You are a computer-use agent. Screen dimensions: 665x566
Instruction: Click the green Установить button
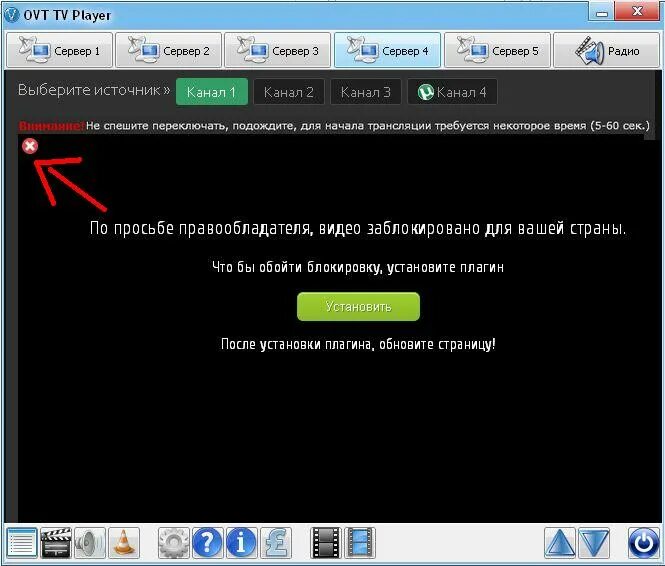[x=358, y=307]
